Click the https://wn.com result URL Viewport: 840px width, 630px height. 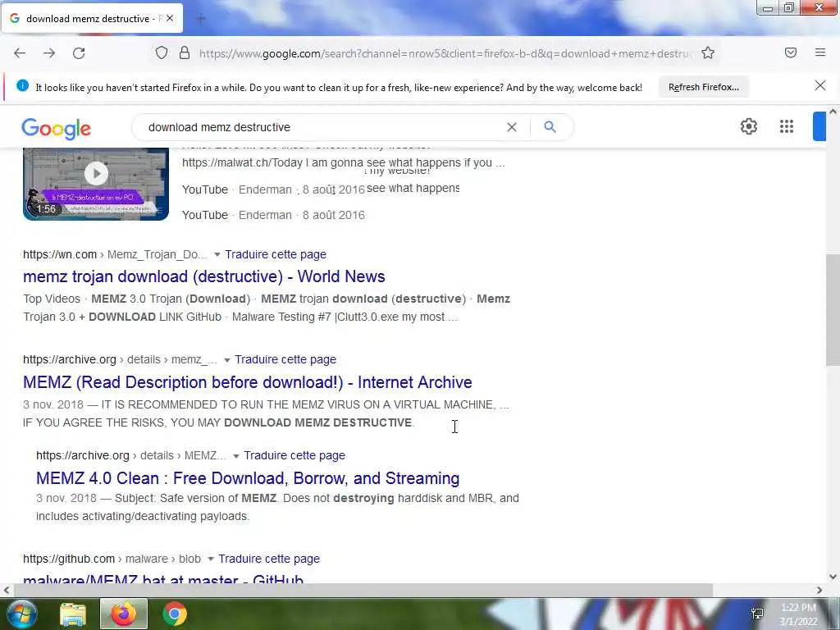pyautogui.click(x=60, y=254)
